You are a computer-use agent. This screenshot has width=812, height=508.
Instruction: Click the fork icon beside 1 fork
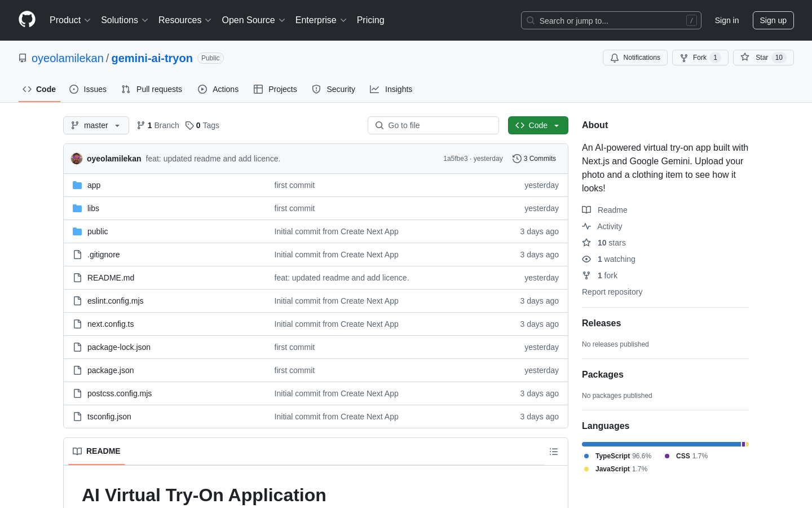[x=586, y=275]
